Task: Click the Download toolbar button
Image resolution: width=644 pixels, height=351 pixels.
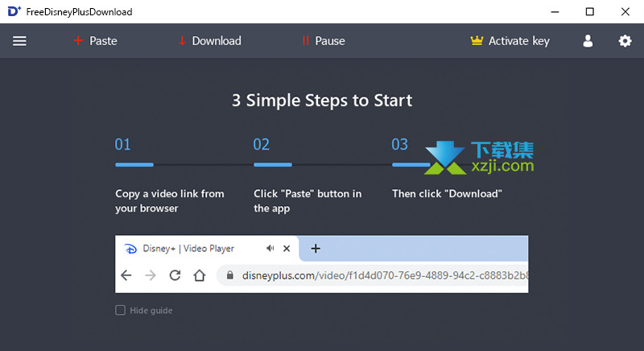Action: (210, 41)
